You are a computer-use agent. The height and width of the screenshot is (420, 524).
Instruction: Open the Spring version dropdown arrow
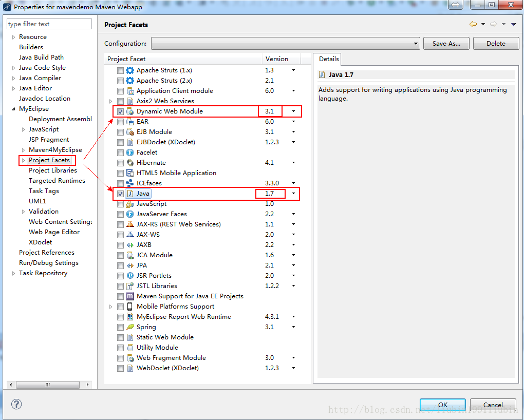[293, 327]
